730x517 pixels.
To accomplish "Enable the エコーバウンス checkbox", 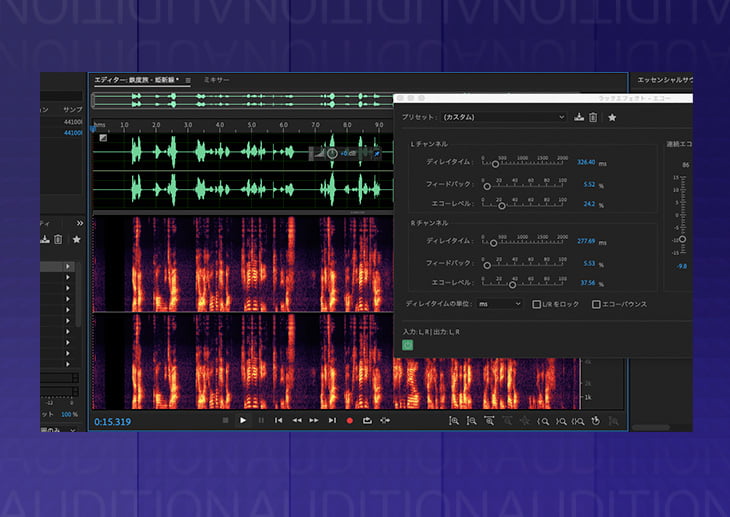I will 596,304.
